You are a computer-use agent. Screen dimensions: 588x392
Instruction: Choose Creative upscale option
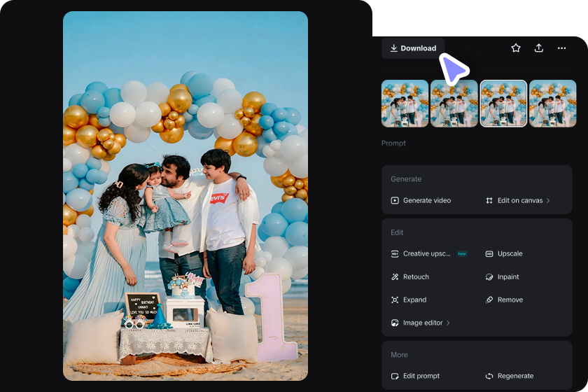click(427, 253)
